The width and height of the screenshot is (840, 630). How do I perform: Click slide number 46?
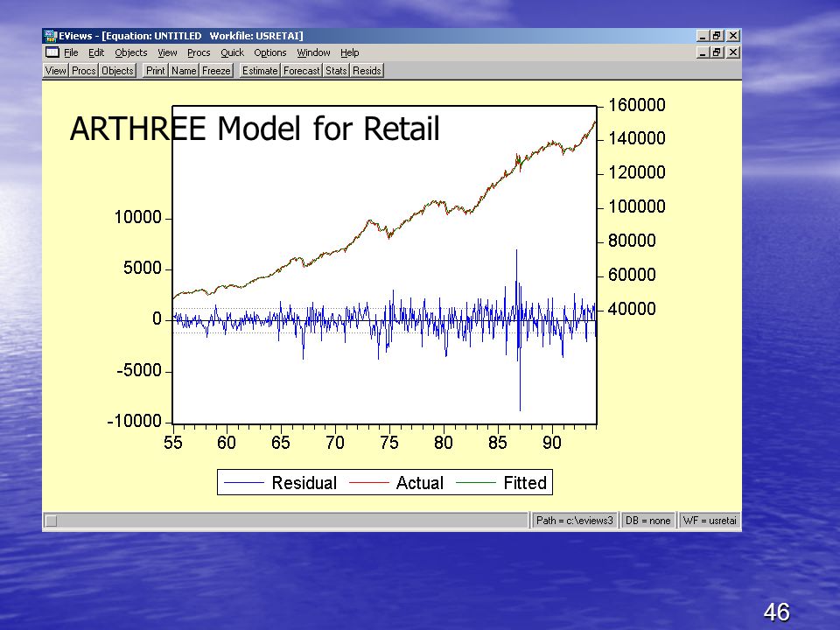pyautogui.click(x=777, y=612)
